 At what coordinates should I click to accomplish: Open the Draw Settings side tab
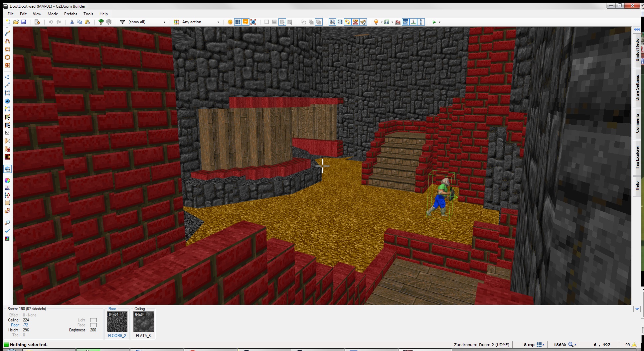pos(637,88)
